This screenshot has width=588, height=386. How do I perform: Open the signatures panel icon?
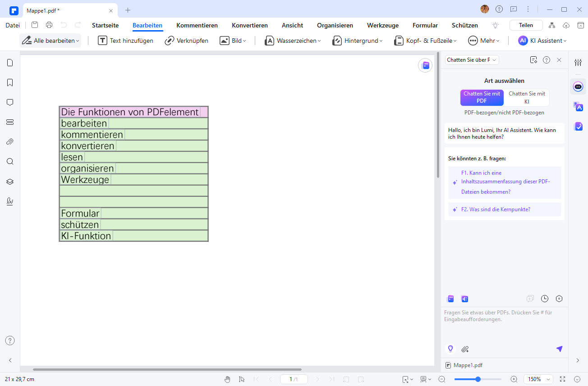(x=10, y=201)
